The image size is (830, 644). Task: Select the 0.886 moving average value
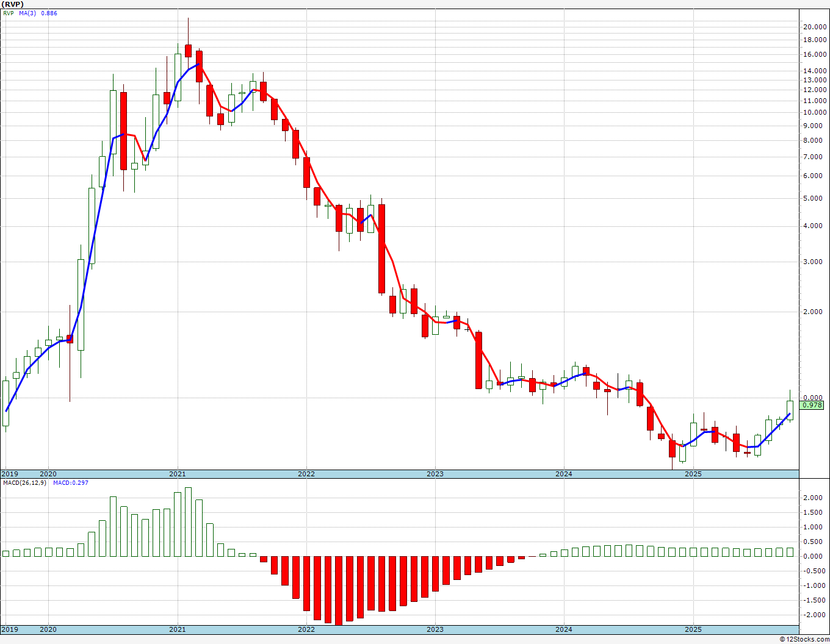(x=49, y=13)
